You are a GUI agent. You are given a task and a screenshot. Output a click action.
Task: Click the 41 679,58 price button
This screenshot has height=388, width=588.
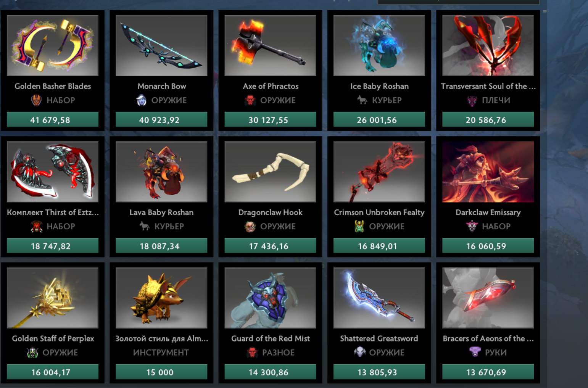pos(53,120)
